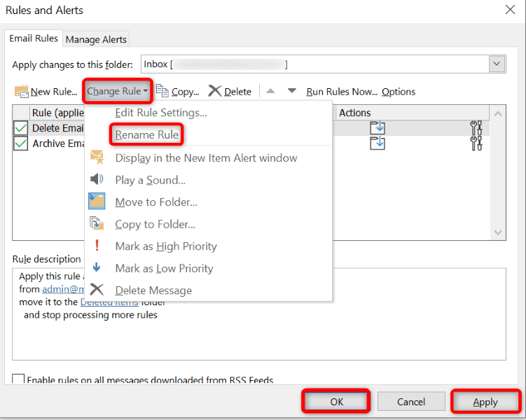Click the Delete X toolbar icon
Viewport: 526px width, 420px height.
[214, 91]
